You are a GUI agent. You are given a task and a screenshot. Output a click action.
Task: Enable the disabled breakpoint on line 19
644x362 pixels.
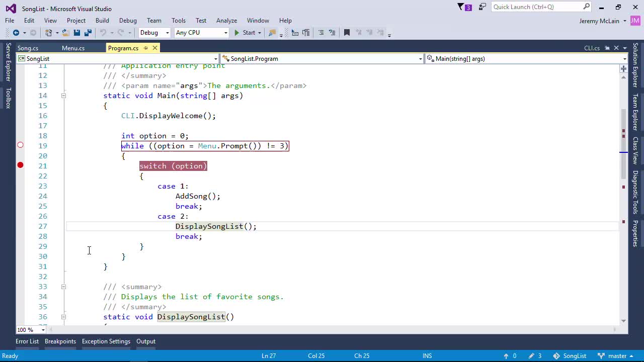point(20,145)
